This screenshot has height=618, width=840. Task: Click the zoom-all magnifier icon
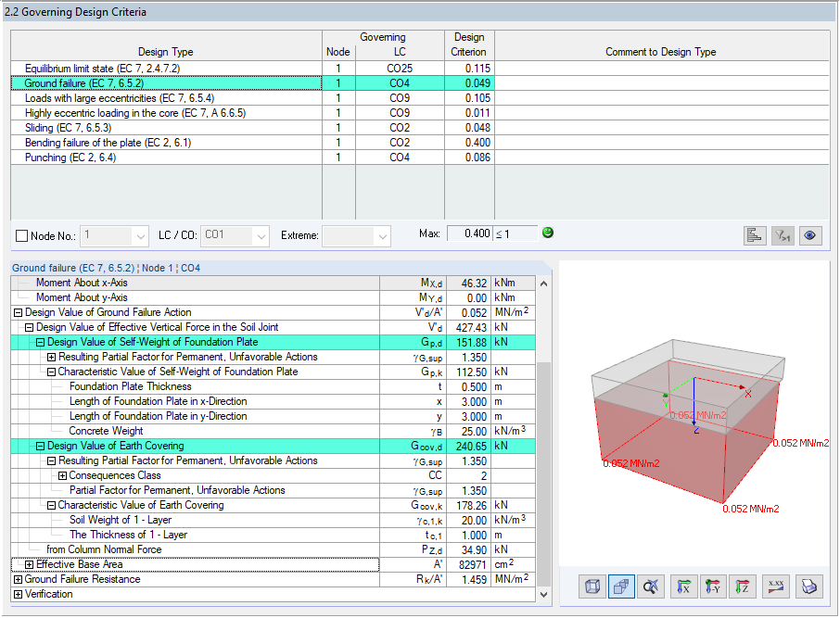650,586
